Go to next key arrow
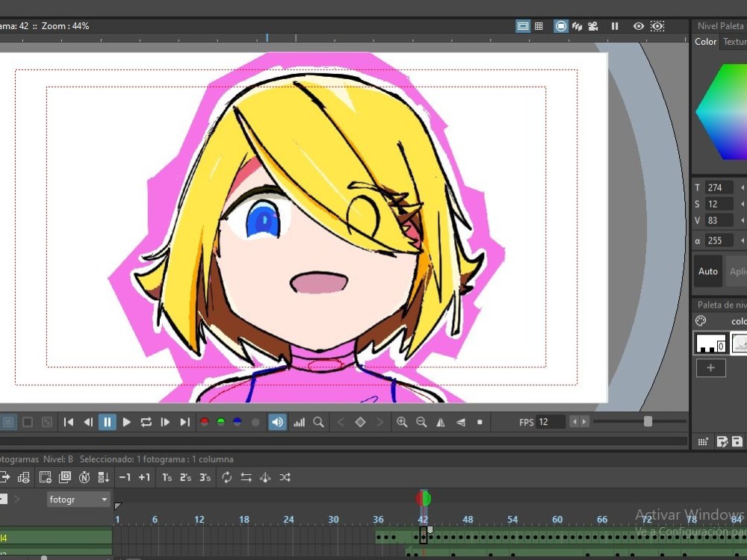 (x=379, y=423)
